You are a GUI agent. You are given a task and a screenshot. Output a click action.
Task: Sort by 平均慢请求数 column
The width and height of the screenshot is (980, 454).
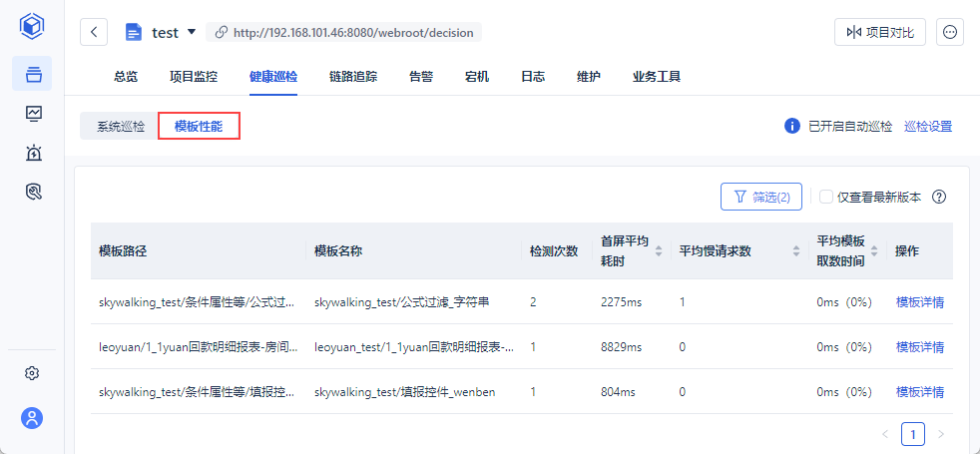(x=796, y=251)
